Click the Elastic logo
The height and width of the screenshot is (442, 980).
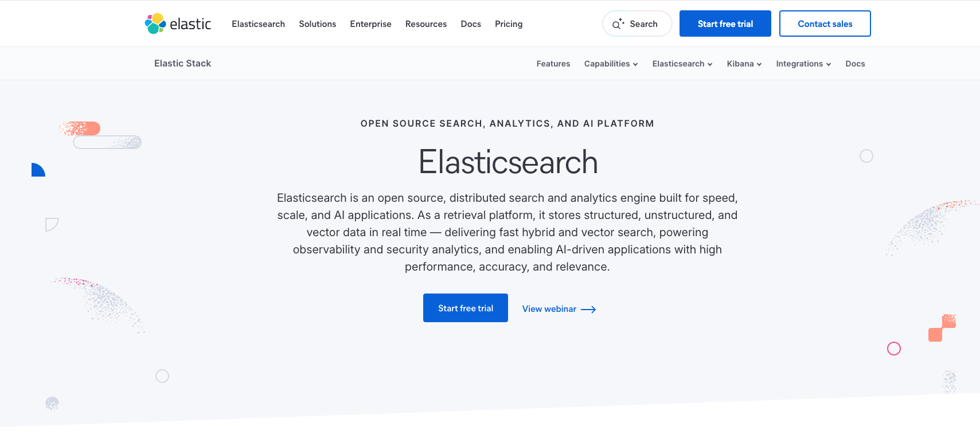coord(178,24)
